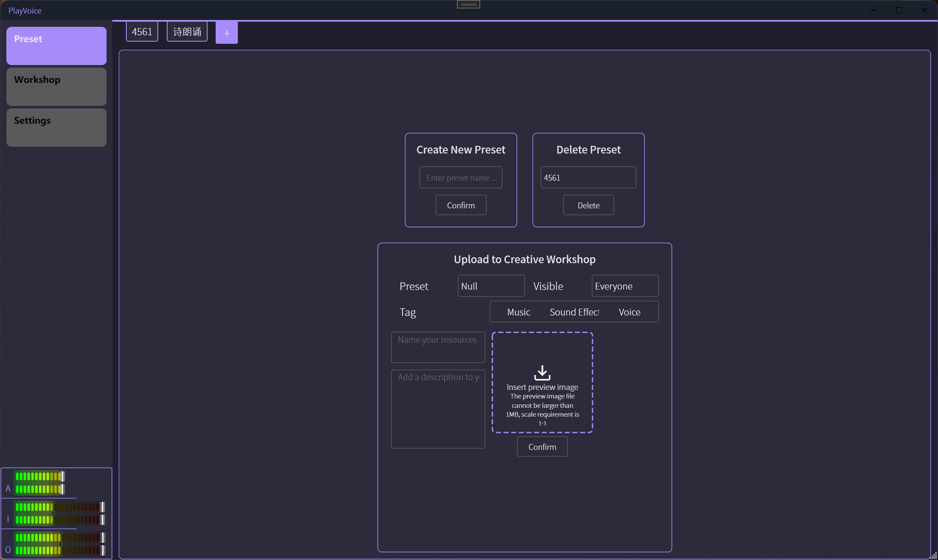The width and height of the screenshot is (938, 560).
Task: Click the Tag label
Action: tap(408, 312)
